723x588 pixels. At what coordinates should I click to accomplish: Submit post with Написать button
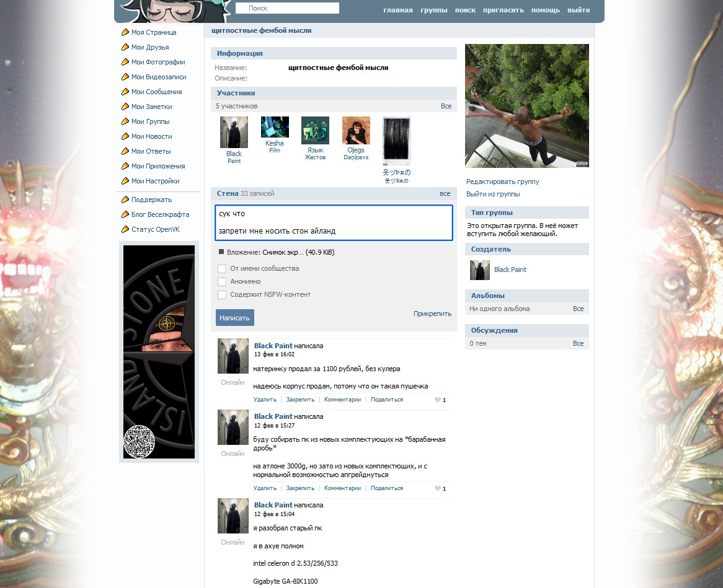click(x=235, y=317)
